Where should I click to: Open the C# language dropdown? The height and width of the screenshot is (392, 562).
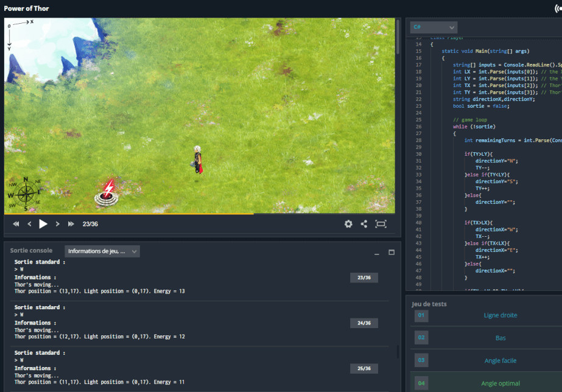434,27
